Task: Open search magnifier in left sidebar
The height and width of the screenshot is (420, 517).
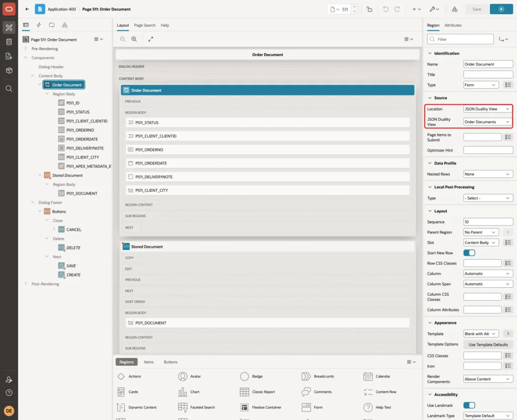Action: click(9, 89)
